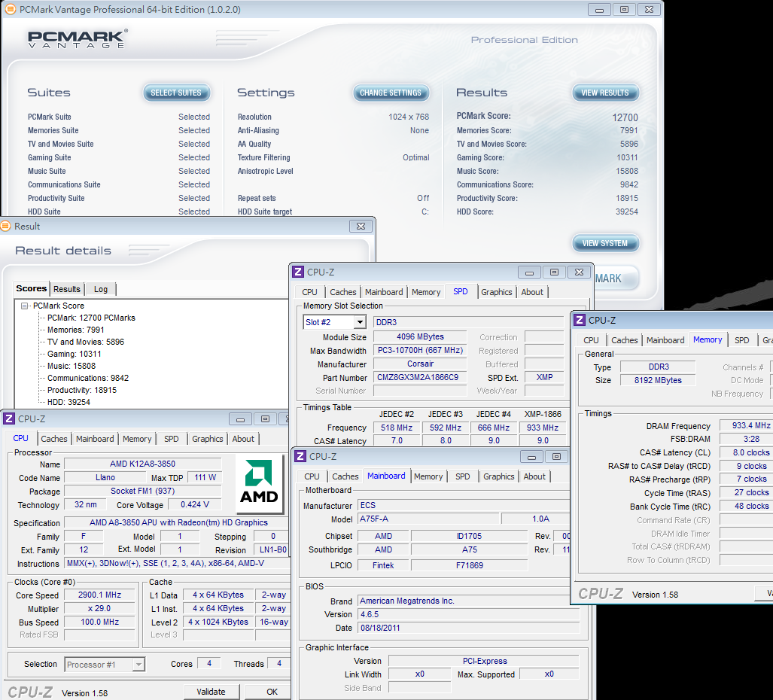Select 'PCMark: 12700 PCMarks' tree row

point(91,318)
